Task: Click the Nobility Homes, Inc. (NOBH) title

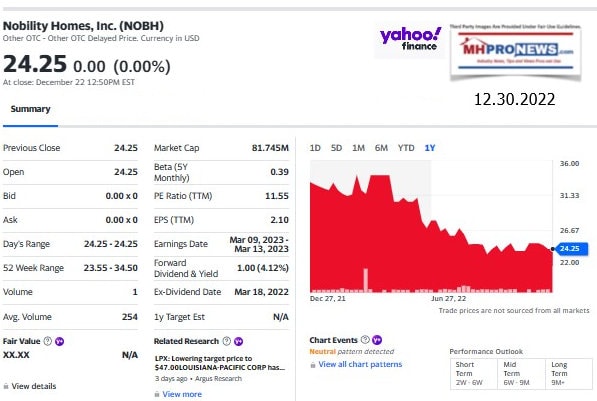Action: click(83, 26)
